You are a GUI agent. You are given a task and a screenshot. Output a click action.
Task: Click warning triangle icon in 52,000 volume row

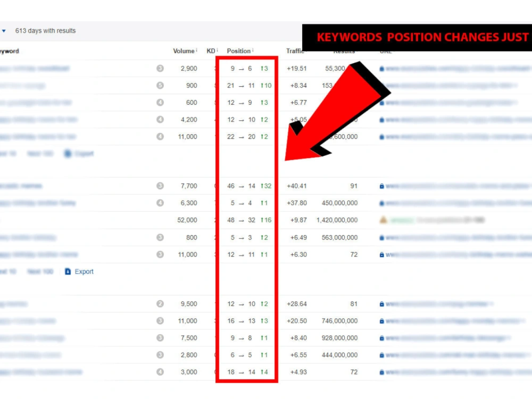tap(384, 220)
